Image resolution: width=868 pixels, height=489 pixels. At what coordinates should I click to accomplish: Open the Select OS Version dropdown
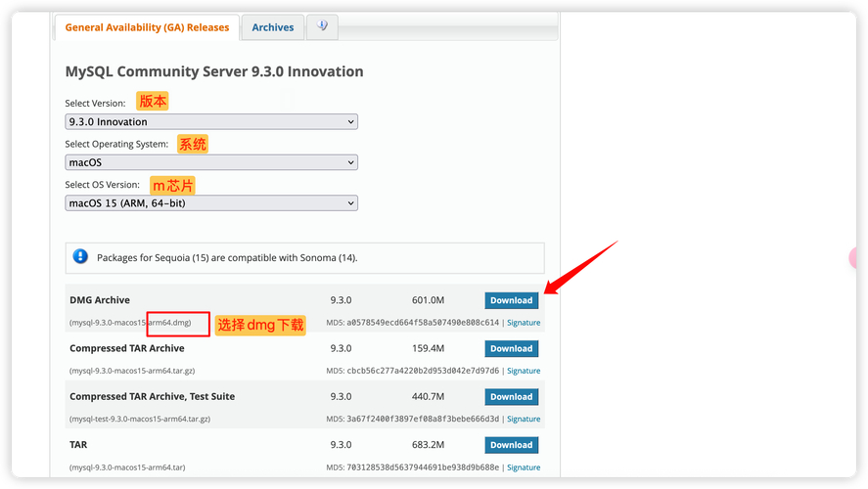pos(211,203)
